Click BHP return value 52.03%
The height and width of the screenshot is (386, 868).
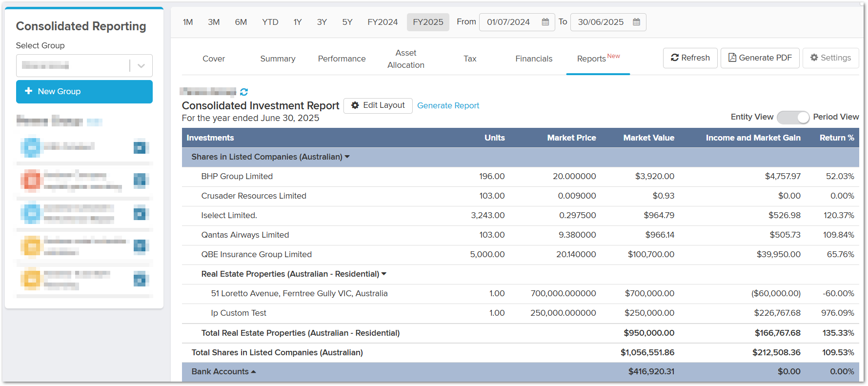click(840, 177)
